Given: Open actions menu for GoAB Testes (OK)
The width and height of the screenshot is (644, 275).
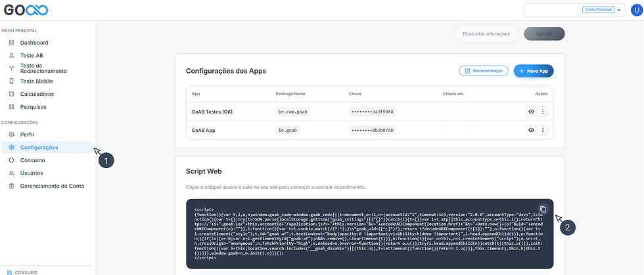Looking at the screenshot, I should point(543,112).
